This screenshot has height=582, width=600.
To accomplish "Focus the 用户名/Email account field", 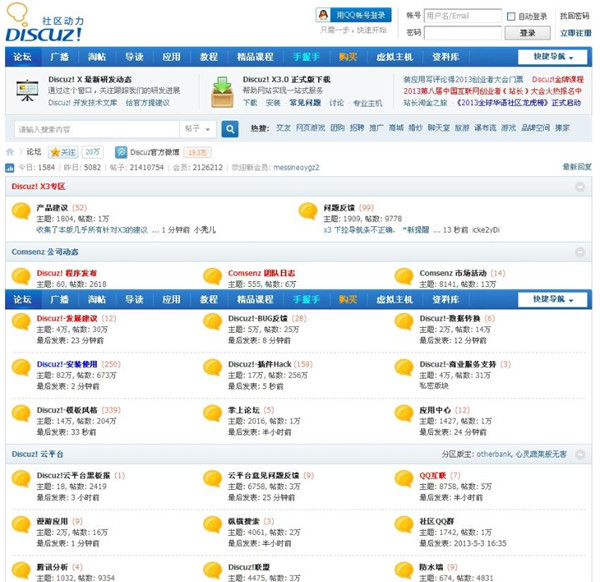I will coord(463,16).
